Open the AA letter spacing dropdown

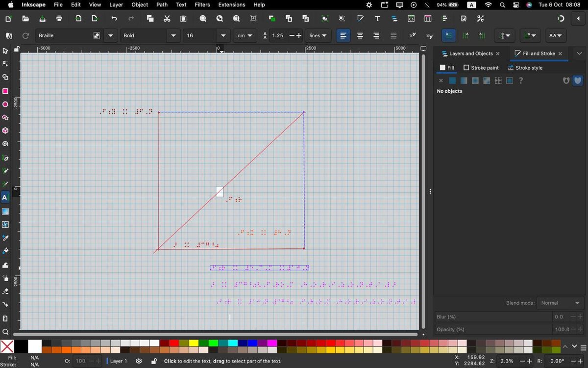[x=556, y=36]
